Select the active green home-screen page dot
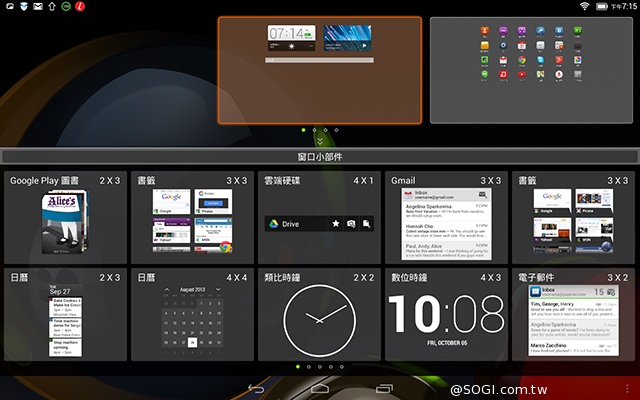This screenshot has width=640, height=400. (303, 130)
